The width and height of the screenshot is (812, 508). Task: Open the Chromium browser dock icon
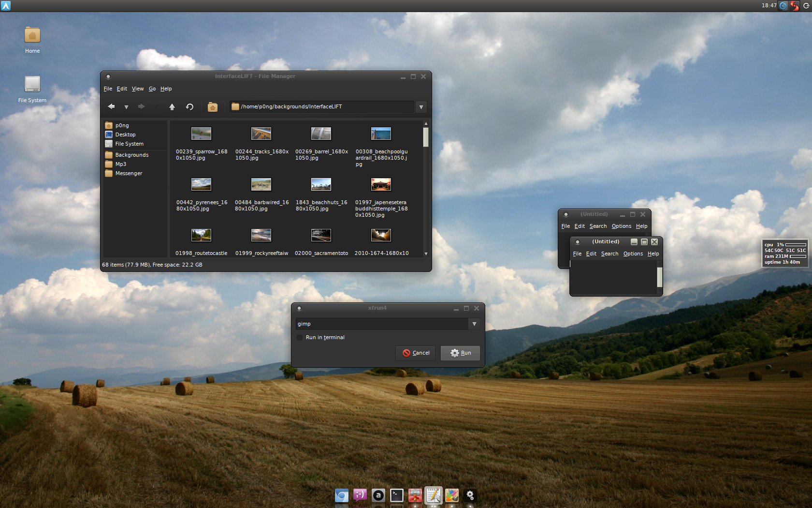coord(341,495)
